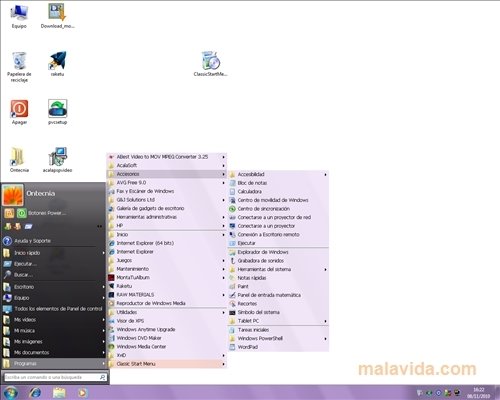Open the Mis imágenes menu entry

(54, 341)
